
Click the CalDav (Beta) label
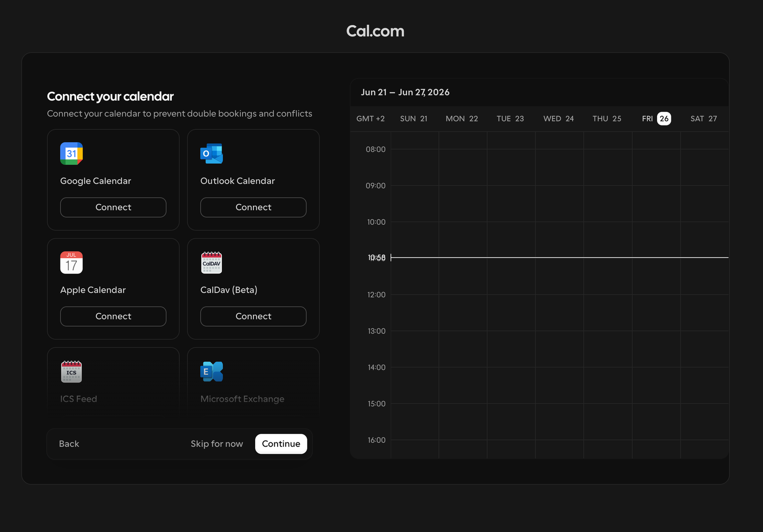point(229,290)
